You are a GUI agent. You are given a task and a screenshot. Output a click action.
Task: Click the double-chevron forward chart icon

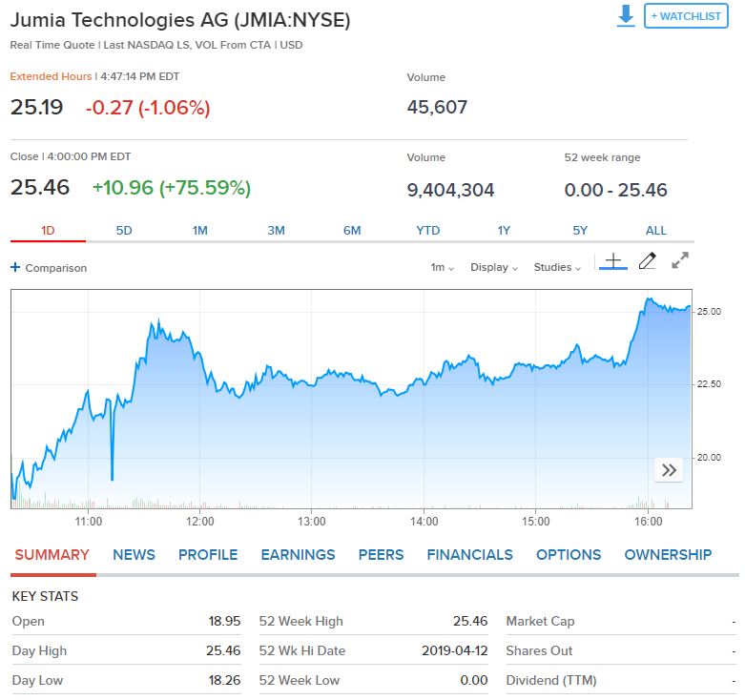coord(669,470)
